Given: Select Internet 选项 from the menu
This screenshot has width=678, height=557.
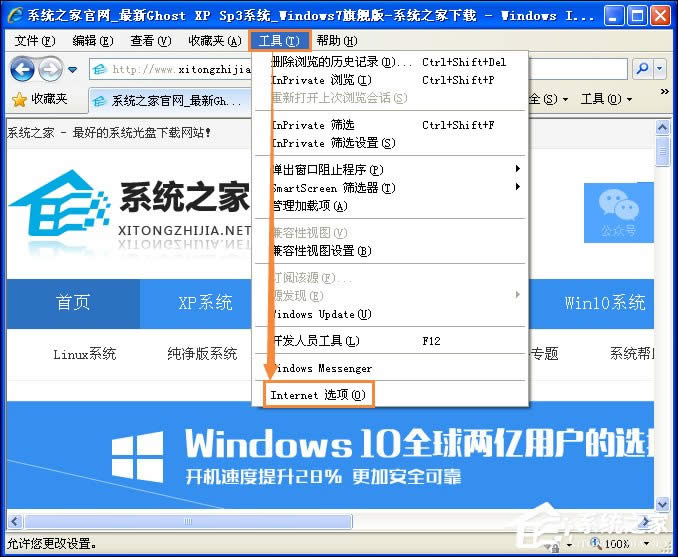Looking at the screenshot, I should (x=317, y=395).
